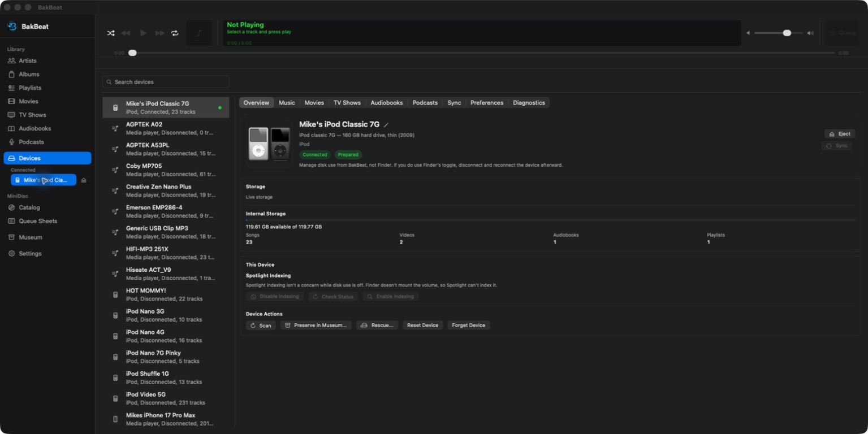Viewport: 868px width, 434px height.
Task: Select iPod Nano 4G device
Action: [x=166, y=336]
